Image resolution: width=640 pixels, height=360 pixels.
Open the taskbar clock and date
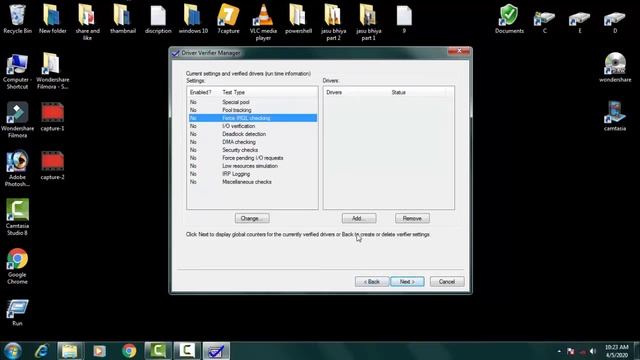point(616,351)
